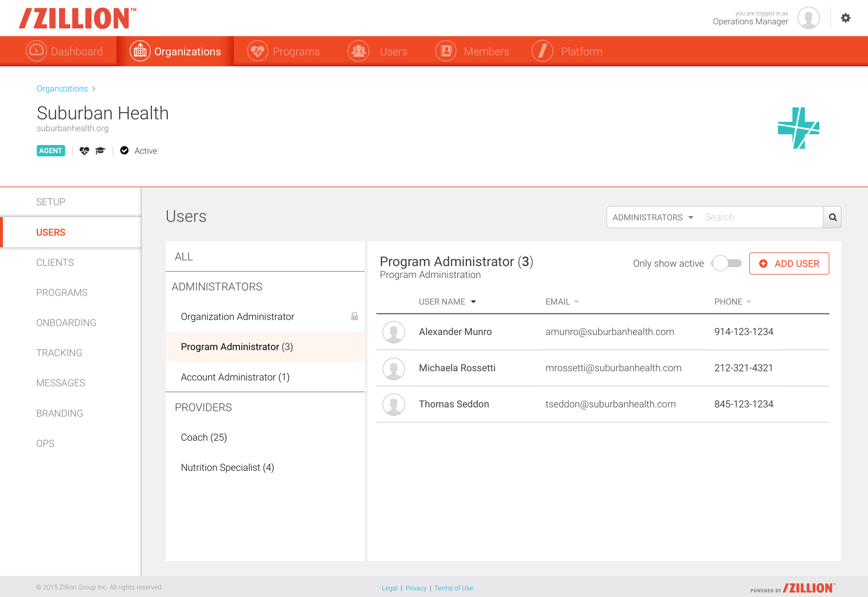Click the Dashboard gauge icon
The height and width of the screenshot is (597, 868).
click(36, 51)
